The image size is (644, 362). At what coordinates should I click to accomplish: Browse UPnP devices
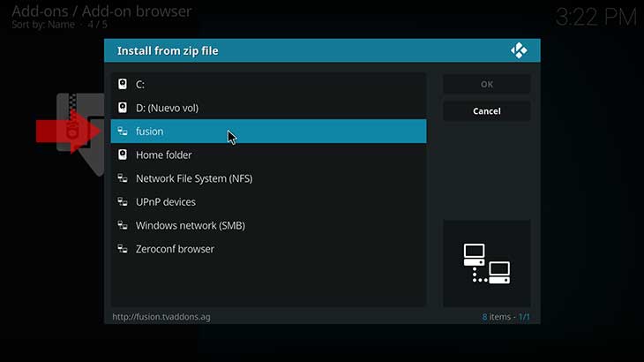tap(268, 202)
